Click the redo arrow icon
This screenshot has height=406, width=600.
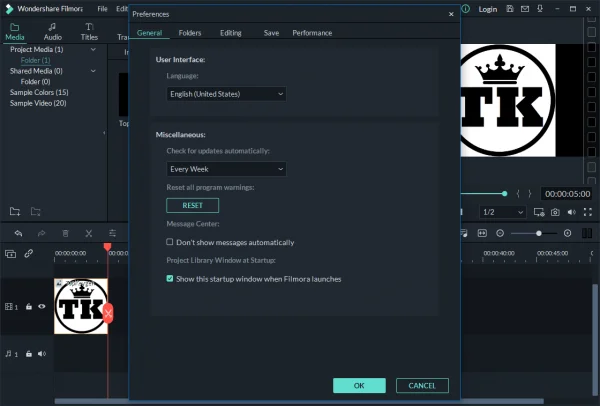41,233
